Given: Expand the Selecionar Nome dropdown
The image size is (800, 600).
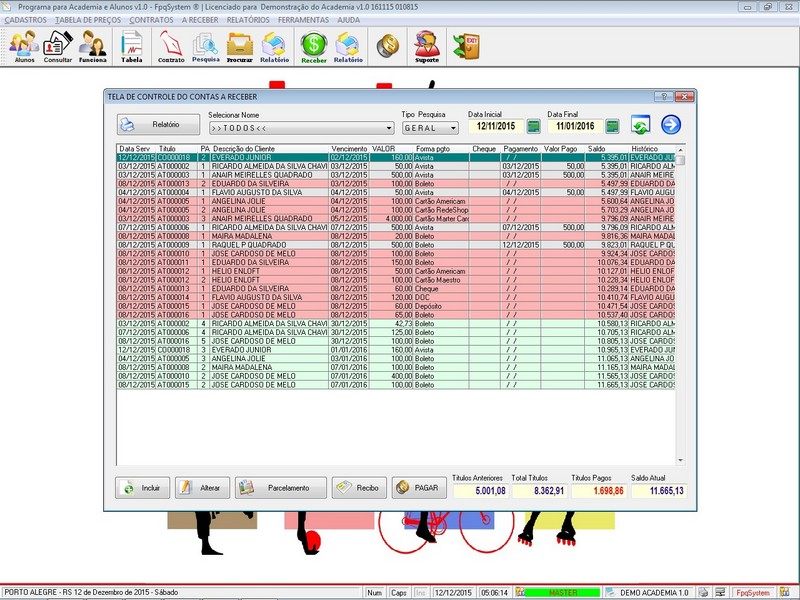Looking at the screenshot, I should (389, 128).
